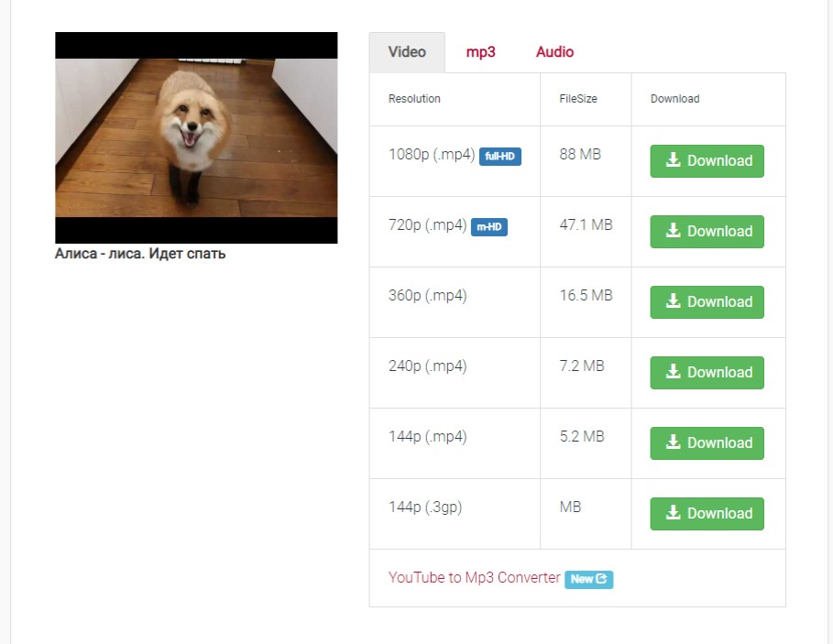Select the 720p (.mp4) resolution text
Image resolution: width=833 pixels, height=644 pixels.
(x=428, y=225)
